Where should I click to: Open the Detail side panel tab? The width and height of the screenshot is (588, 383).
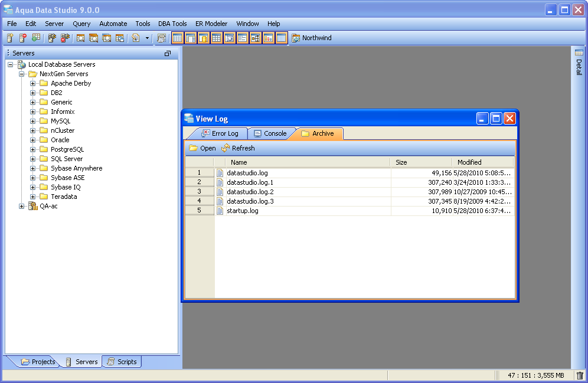tap(579, 63)
